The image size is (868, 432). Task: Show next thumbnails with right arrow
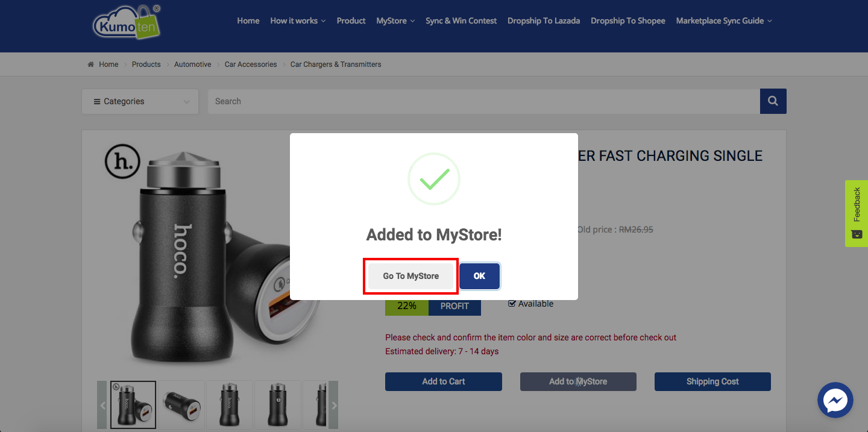click(334, 405)
